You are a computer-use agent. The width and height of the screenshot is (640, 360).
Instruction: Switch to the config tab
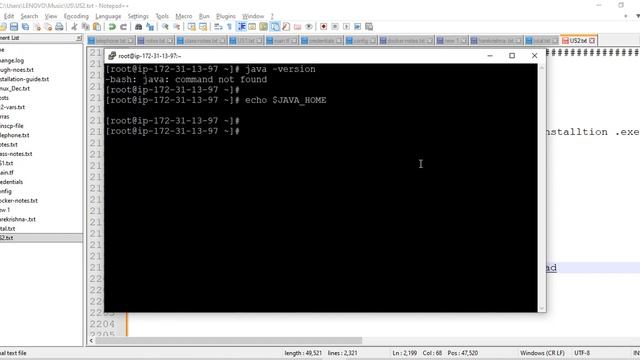tap(361, 41)
